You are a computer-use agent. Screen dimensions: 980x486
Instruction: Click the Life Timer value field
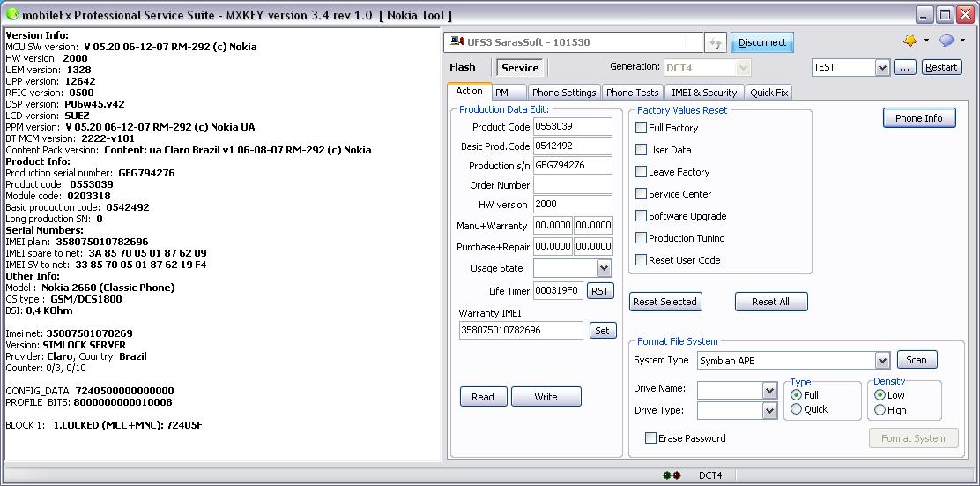(x=558, y=291)
